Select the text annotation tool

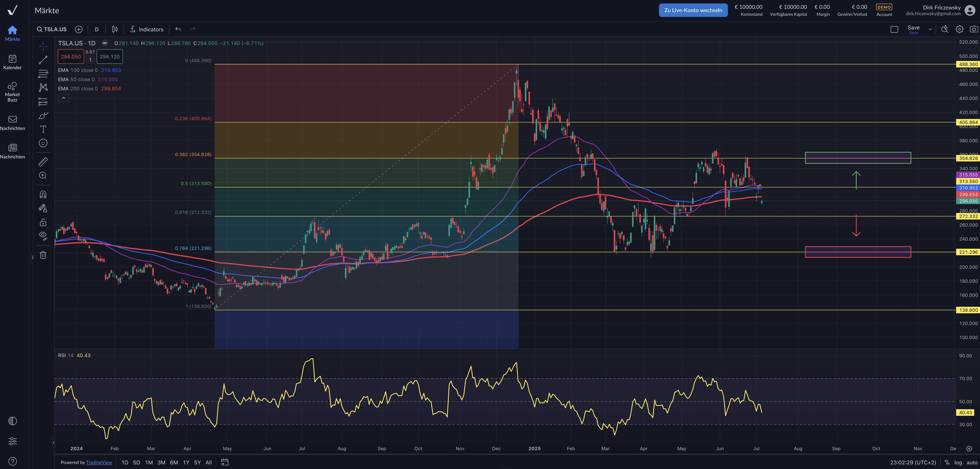coord(43,129)
